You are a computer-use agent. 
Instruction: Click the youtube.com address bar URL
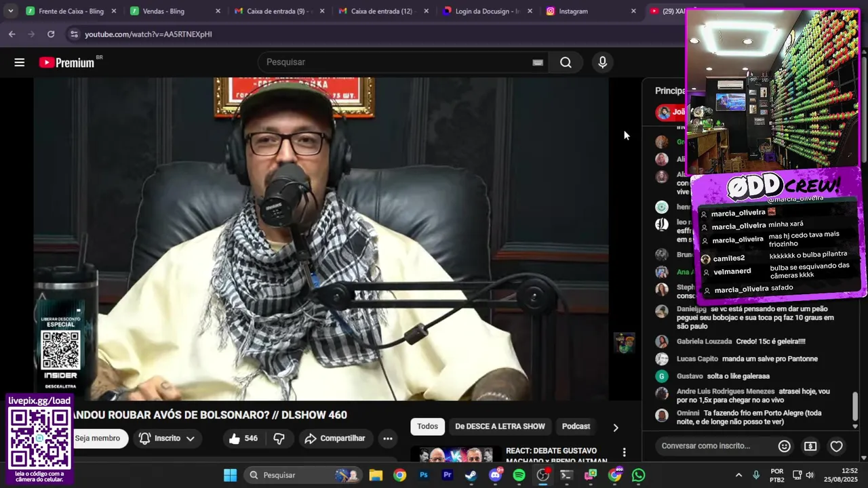(x=149, y=34)
